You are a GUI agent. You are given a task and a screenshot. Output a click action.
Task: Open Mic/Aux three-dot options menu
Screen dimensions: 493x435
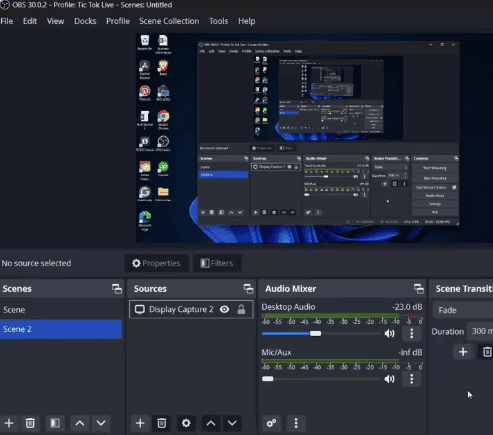[x=412, y=379]
